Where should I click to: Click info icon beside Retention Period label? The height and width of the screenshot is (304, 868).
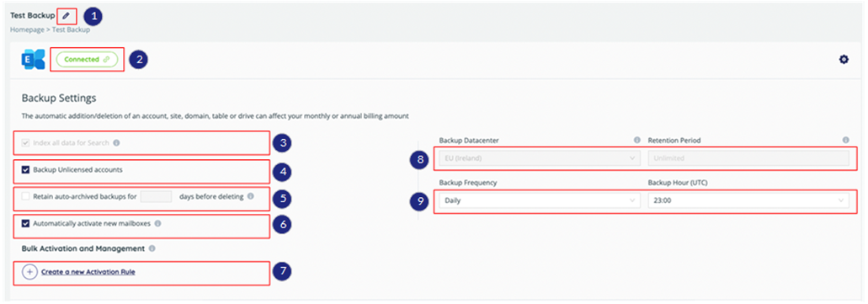coord(845,141)
